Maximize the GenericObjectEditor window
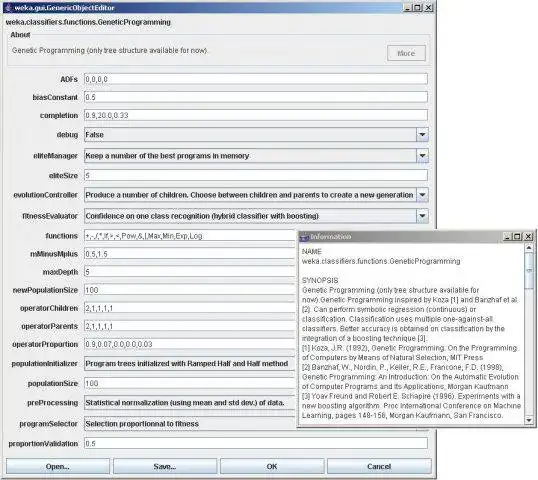The height and width of the screenshot is (480, 538). (418, 8)
